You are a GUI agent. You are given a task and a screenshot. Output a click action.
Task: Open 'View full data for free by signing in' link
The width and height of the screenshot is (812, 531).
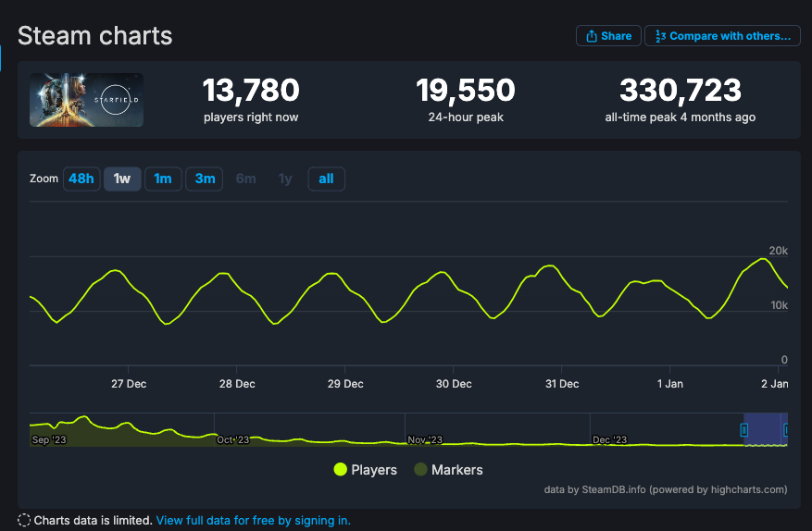254,520
